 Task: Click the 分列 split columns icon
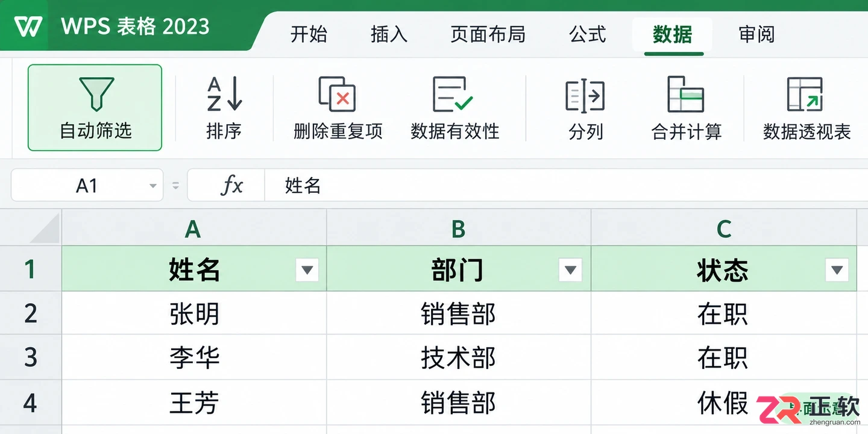tap(585, 96)
